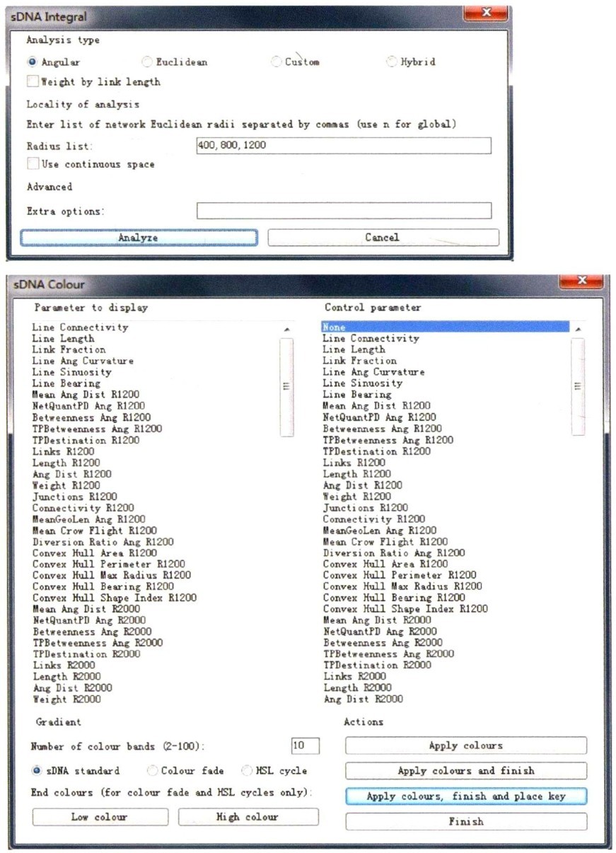
Task: Select TPDestination R1200 in Parameter list
Action: (86, 440)
